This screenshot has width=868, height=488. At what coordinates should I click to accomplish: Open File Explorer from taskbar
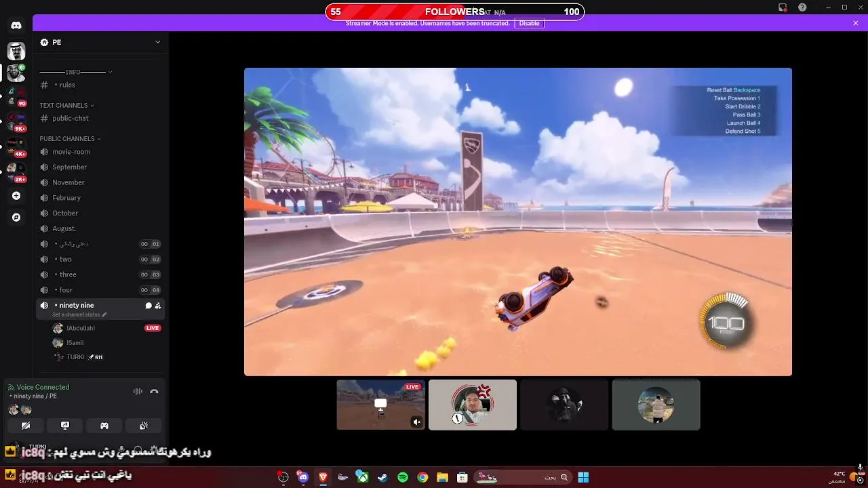[x=442, y=477]
